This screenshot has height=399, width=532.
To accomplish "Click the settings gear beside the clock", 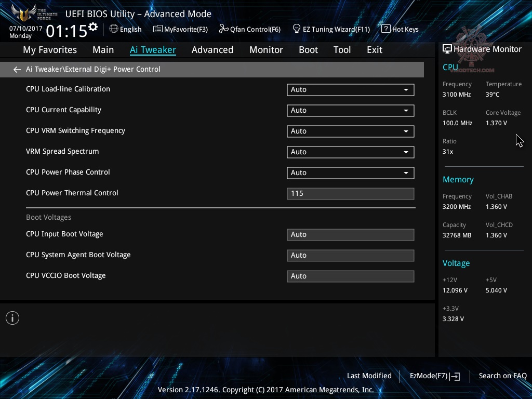I will tap(92, 27).
